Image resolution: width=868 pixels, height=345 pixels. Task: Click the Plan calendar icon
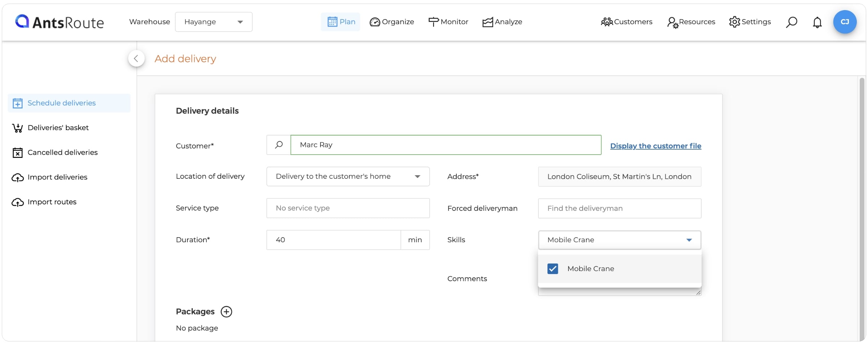(332, 22)
